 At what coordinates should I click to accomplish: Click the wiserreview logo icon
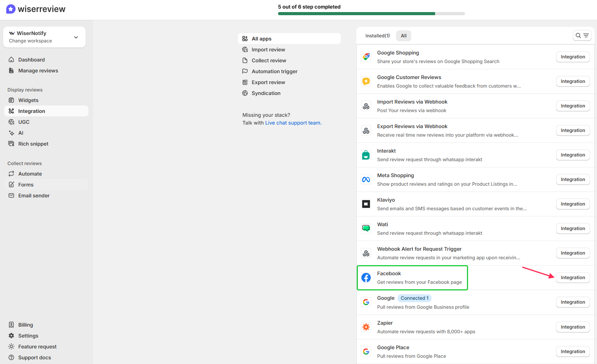(x=11, y=9)
